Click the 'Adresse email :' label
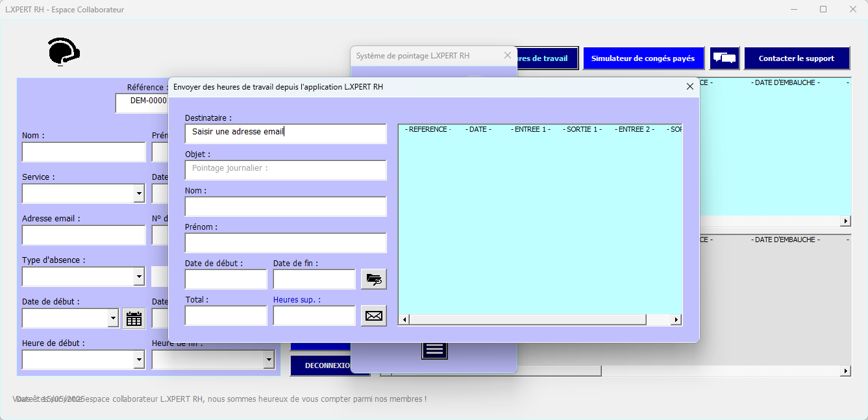The image size is (868, 420). click(x=51, y=219)
